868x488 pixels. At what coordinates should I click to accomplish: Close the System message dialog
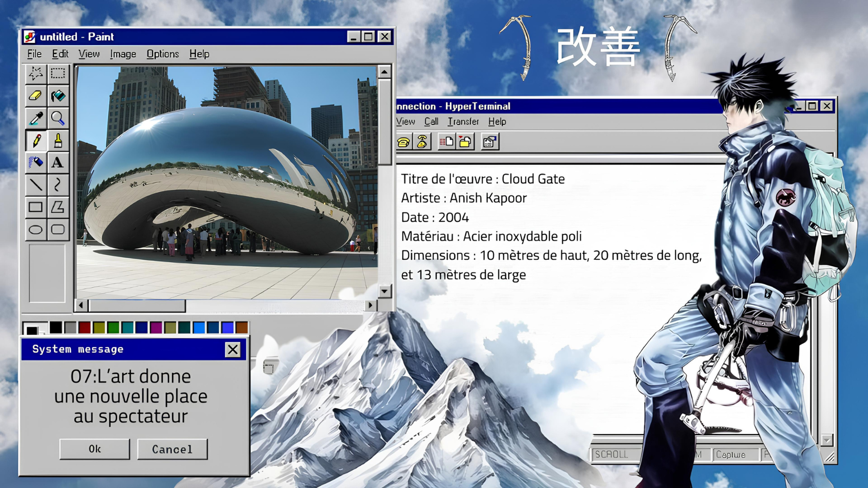point(233,349)
